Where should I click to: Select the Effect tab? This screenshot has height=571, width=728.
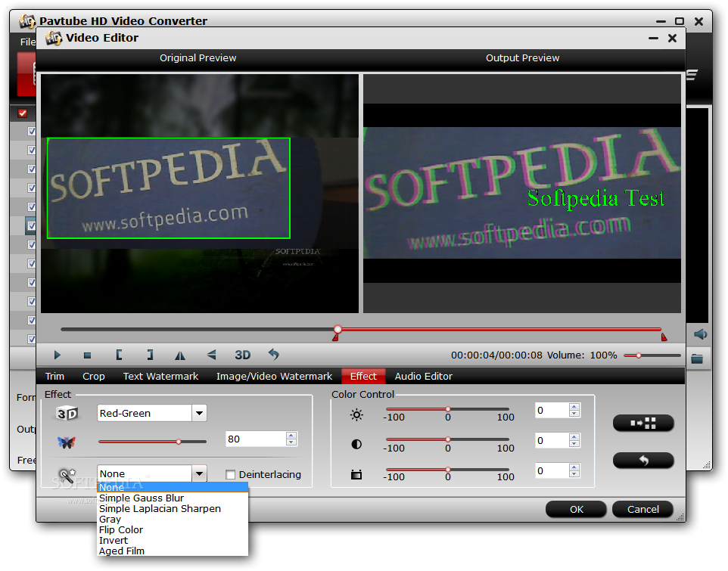click(x=363, y=376)
